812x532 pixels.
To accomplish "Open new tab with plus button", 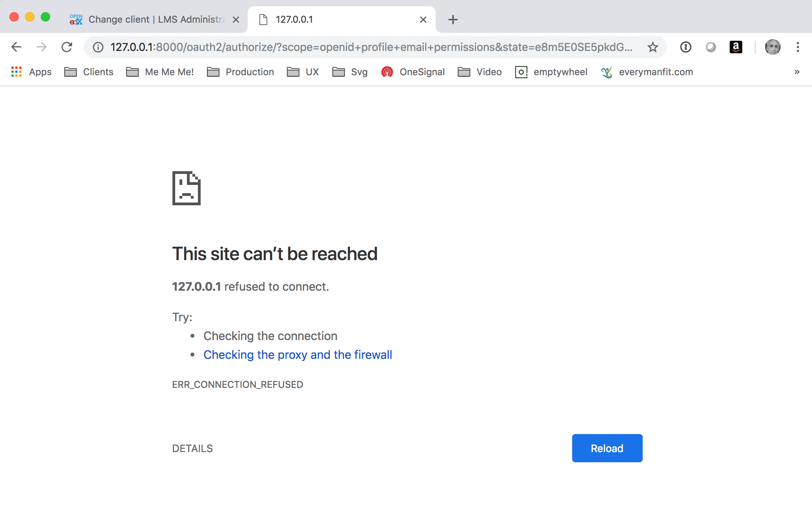I will [x=452, y=19].
